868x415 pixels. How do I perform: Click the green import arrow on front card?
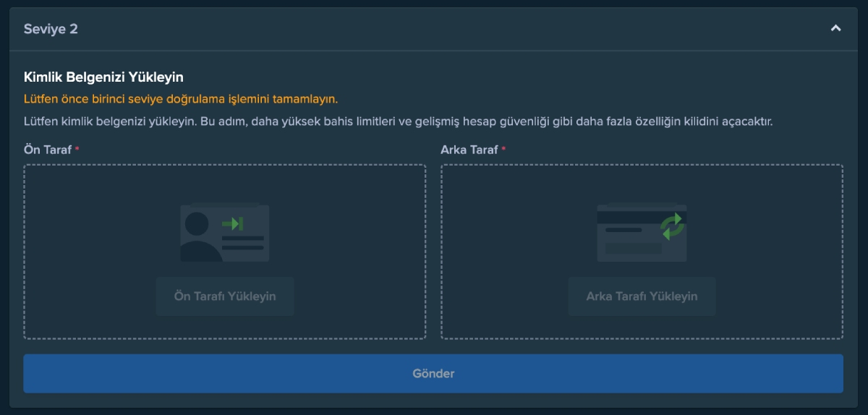pos(233,223)
